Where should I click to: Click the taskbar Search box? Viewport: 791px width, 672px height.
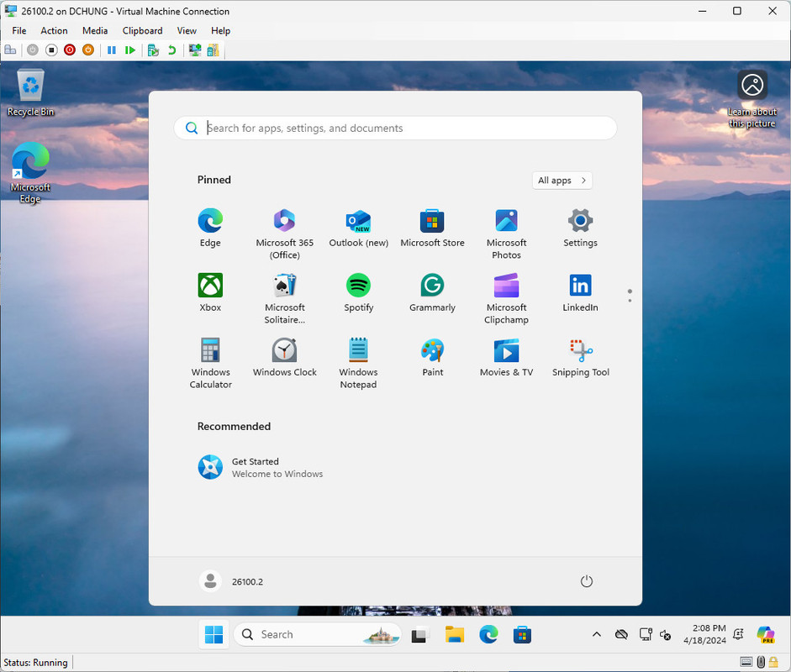pyautogui.click(x=317, y=634)
